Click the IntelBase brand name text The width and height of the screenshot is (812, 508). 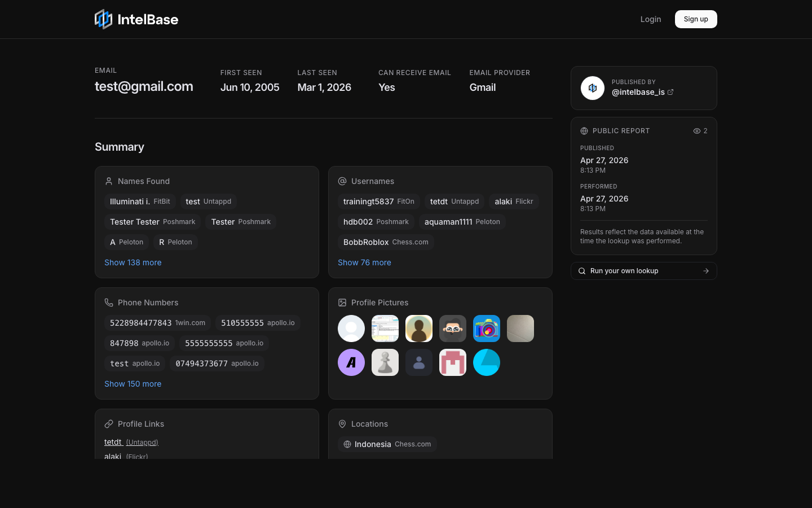[x=148, y=20]
